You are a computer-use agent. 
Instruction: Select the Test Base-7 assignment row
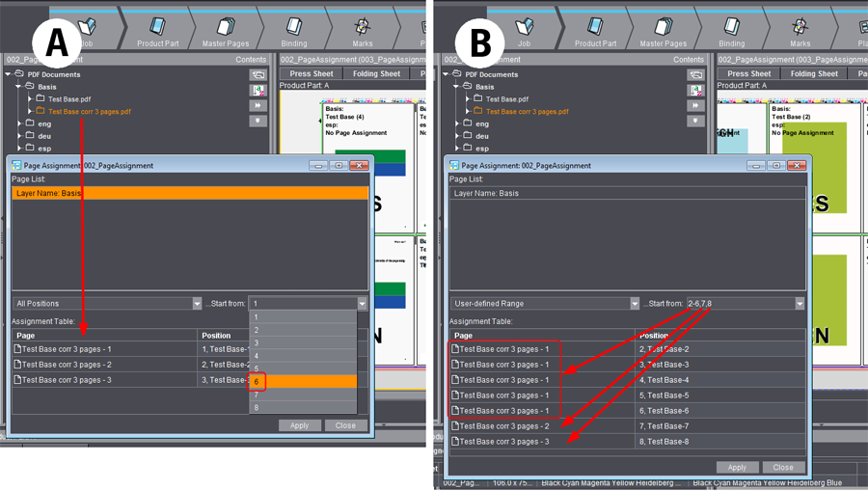[x=719, y=426]
